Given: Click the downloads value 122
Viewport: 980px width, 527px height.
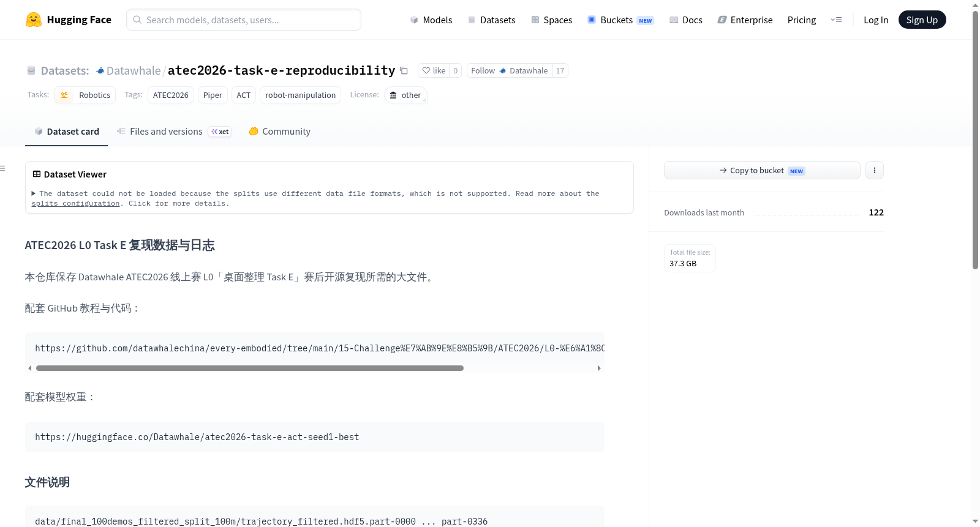Looking at the screenshot, I should click(876, 212).
